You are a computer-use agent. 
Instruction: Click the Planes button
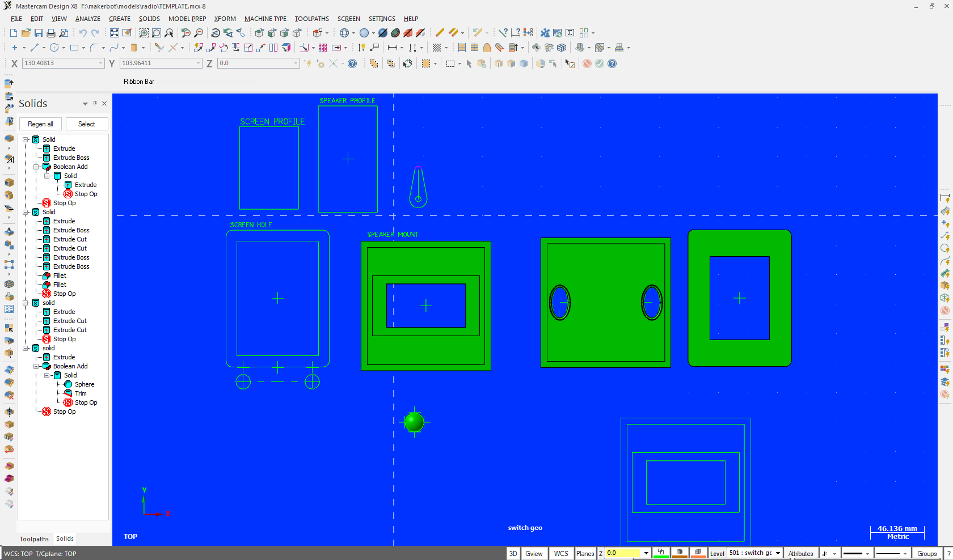click(585, 553)
